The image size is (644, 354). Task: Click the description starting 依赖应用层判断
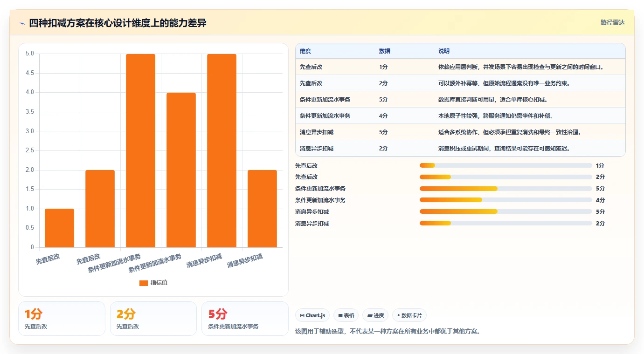click(x=521, y=67)
